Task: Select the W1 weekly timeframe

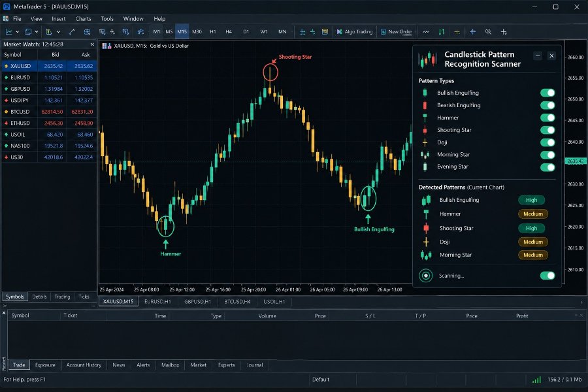Action: [x=264, y=32]
